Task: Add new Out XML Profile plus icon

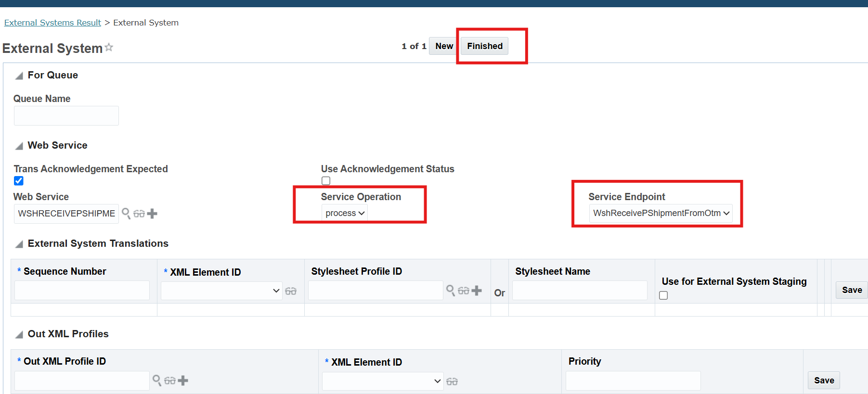Action: click(x=183, y=381)
